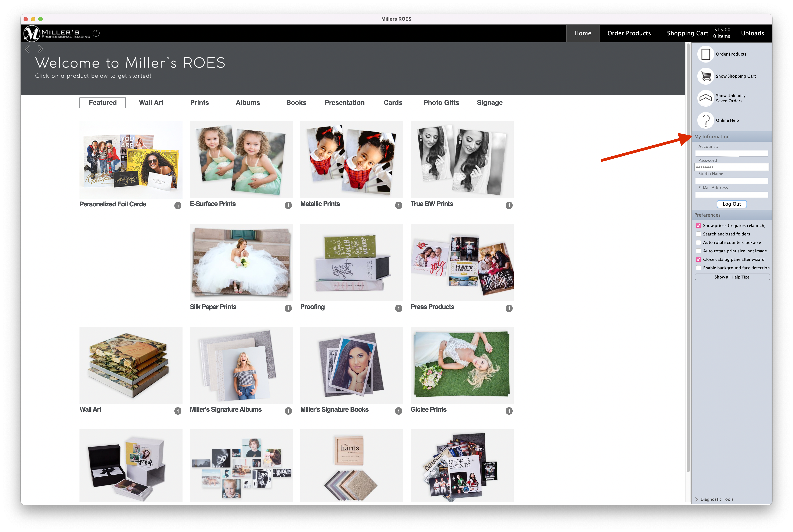Show info for True BW Prints
The image size is (793, 532).
pyautogui.click(x=509, y=205)
